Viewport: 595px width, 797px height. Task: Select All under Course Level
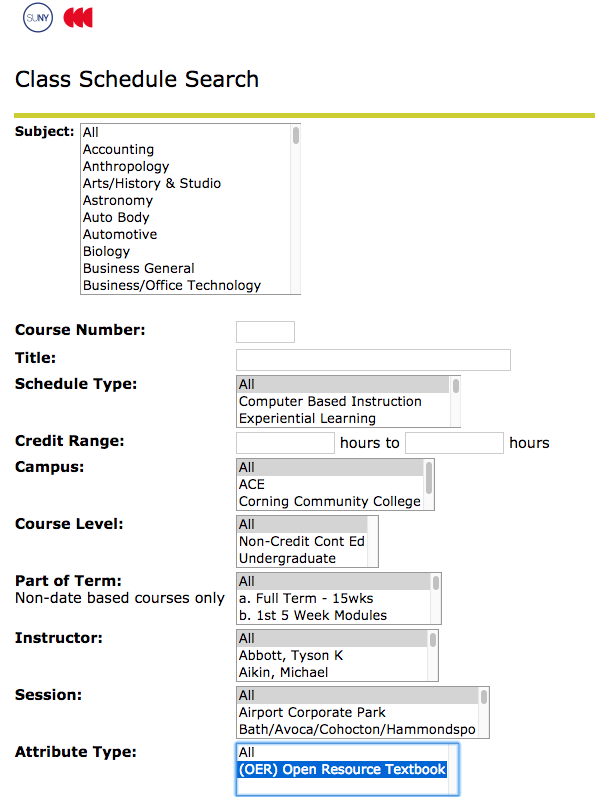pyautogui.click(x=302, y=524)
